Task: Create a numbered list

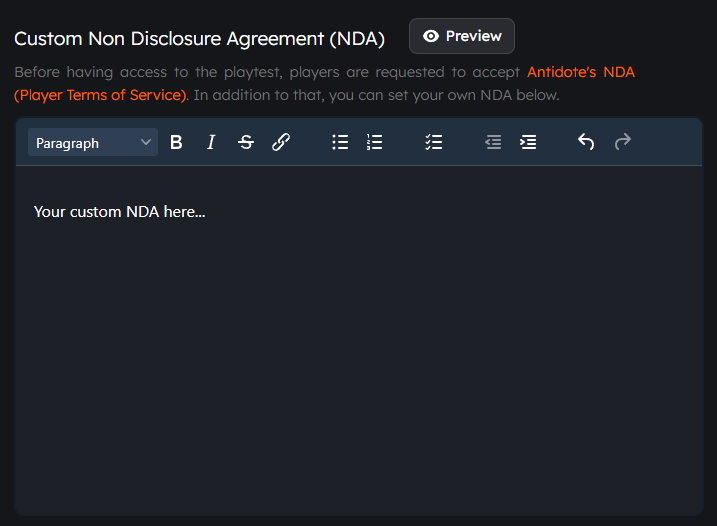Action: point(375,142)
